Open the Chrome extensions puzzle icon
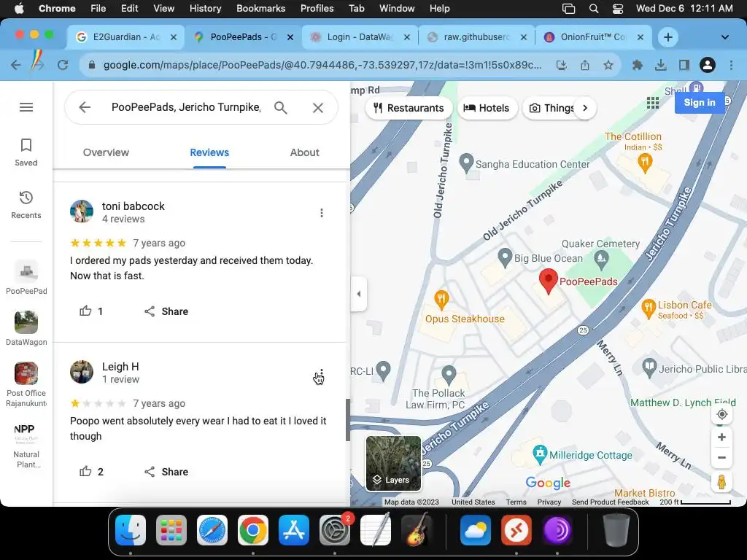The height and width of the screenshot is (560, 747). click(637, 65)
